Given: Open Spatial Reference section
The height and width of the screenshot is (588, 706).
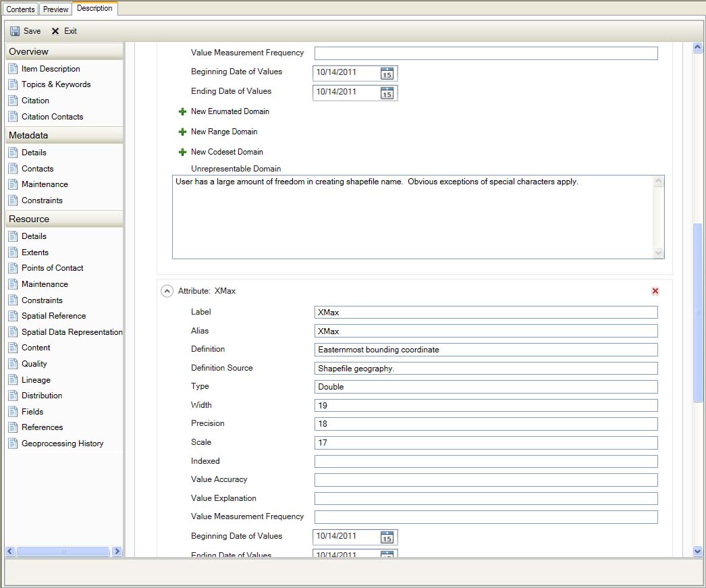Looking at the screenshot, I should [x=53, y=316].
